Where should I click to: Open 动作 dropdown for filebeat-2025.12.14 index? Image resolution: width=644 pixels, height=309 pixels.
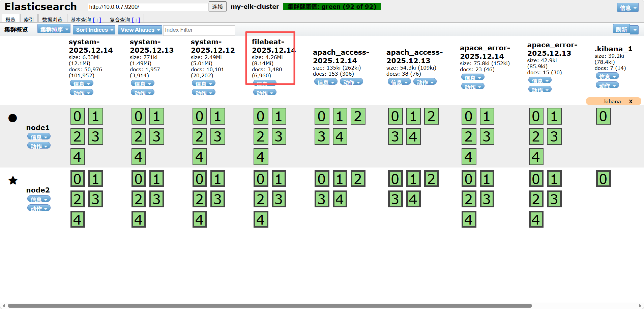click(265, 93)
